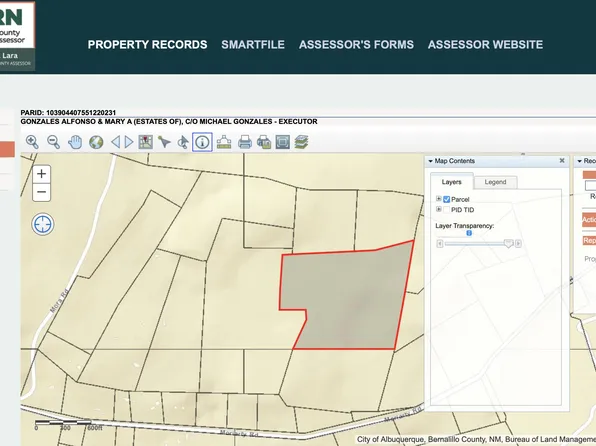The image size is (596, 446).
Task: Choose the point select arrow tool
Action: pos(164,142)
